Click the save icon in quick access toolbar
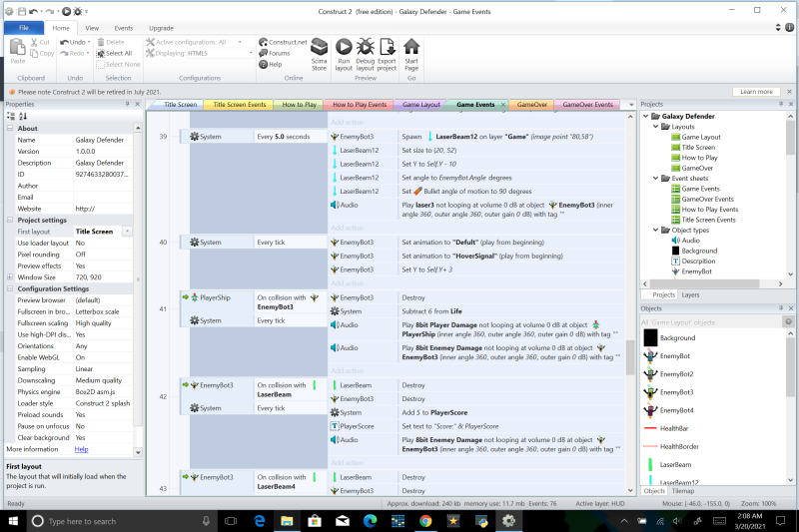Viewport: 799px width, 532px height. pyautogui.click(x=22, y=11)
